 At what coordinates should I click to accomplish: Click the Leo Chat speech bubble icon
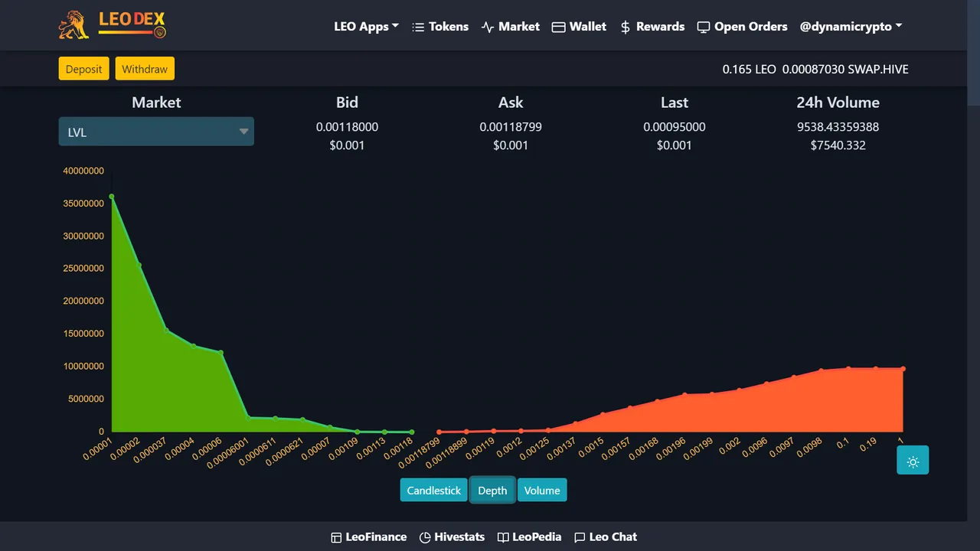(580, 538)
